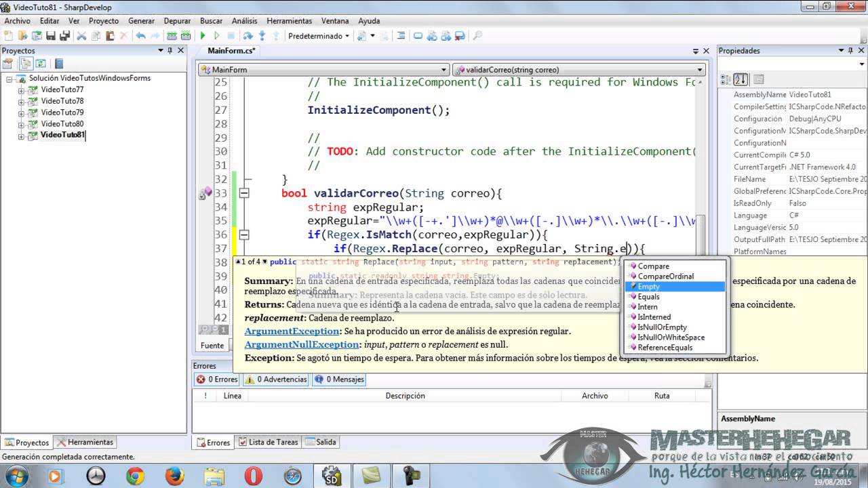The image size is (868, 488).
Task: Click the blue book icon in Proyectos toolbar
Action: (59, 64)
